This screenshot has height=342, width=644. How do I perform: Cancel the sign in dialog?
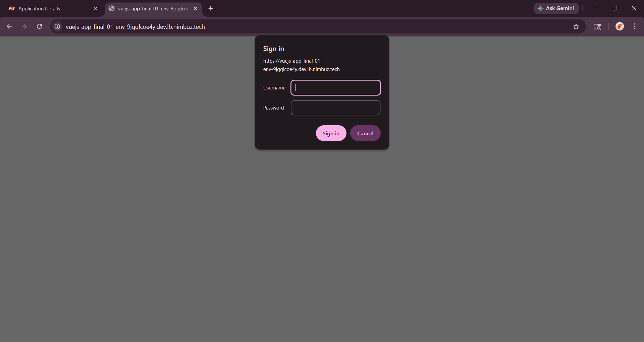point(365,133)
